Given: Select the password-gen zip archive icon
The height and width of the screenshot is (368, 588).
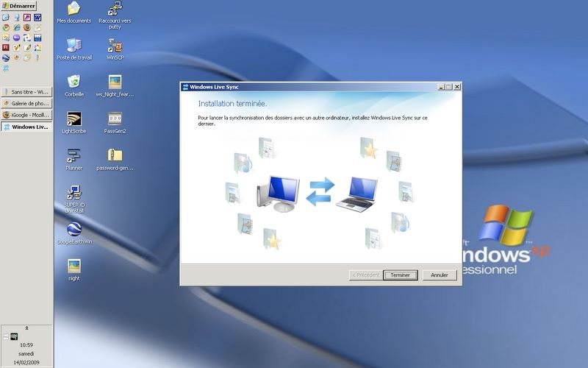Looking at the screenshot, I should coord(115,160).
